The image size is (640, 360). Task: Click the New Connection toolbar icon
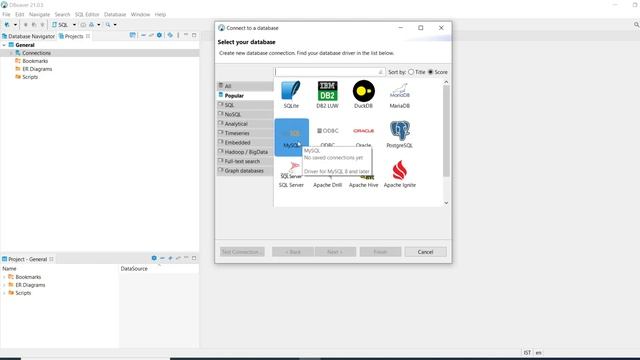pyautogui.click(x=7, y=25)
